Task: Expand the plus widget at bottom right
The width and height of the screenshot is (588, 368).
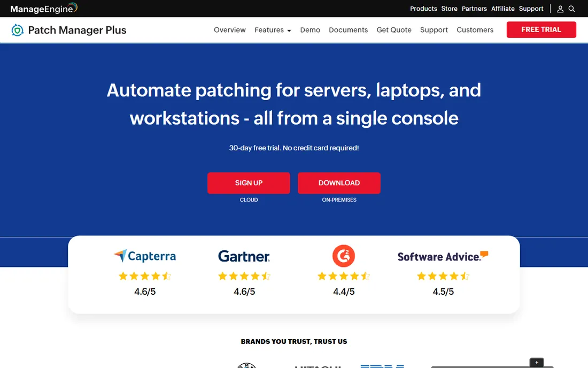Action: click(537, 363)
